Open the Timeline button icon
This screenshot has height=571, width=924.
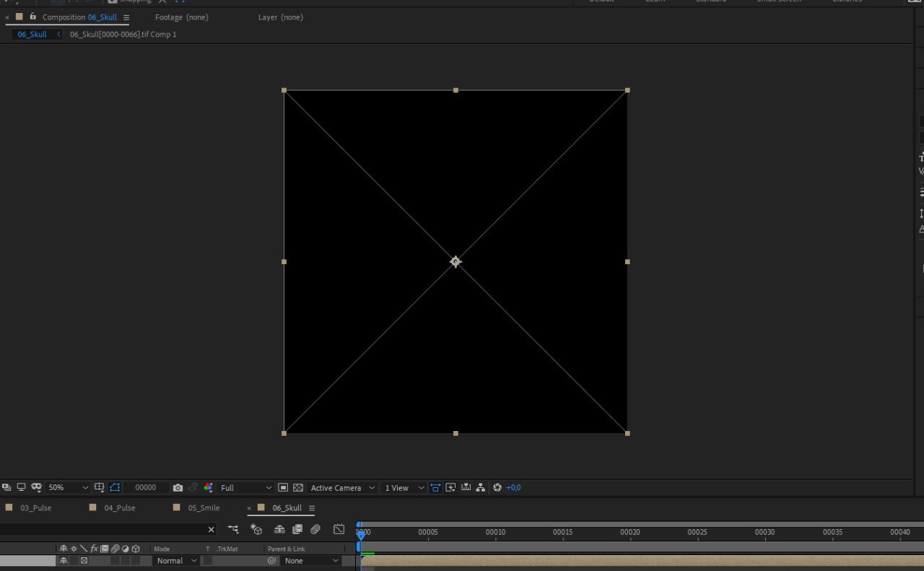click(x=466, y=488)
